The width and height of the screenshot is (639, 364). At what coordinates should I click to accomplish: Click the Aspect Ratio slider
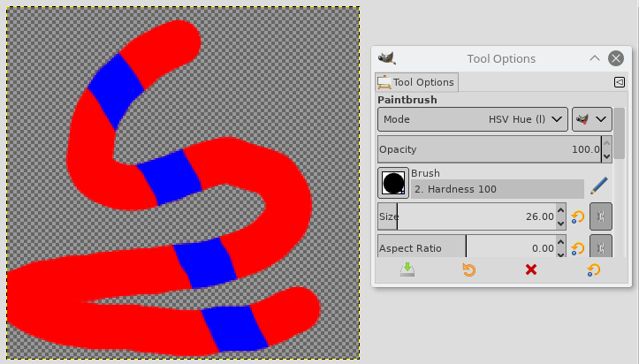[x=466, y=247]
